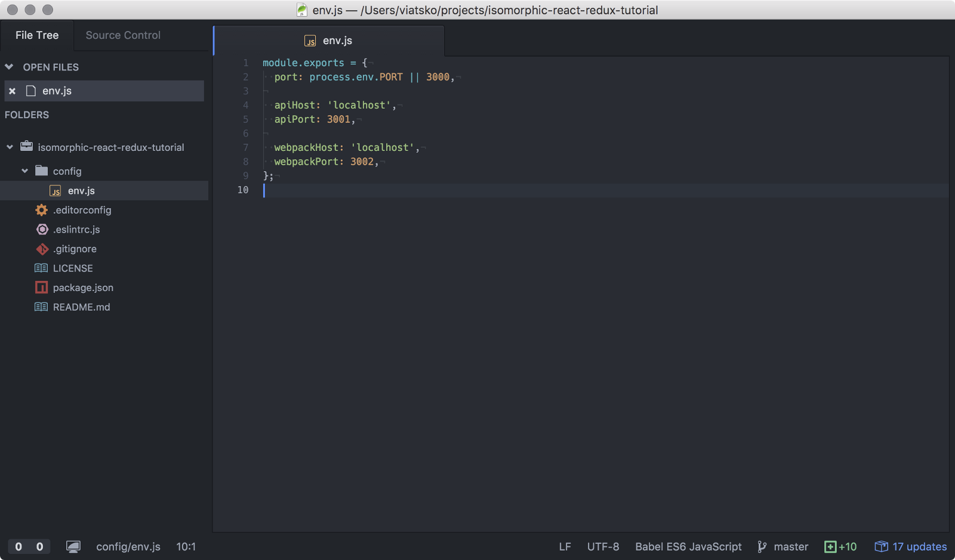
Task: Click the process.env.PORT text
Action: [x=356, y=77]
